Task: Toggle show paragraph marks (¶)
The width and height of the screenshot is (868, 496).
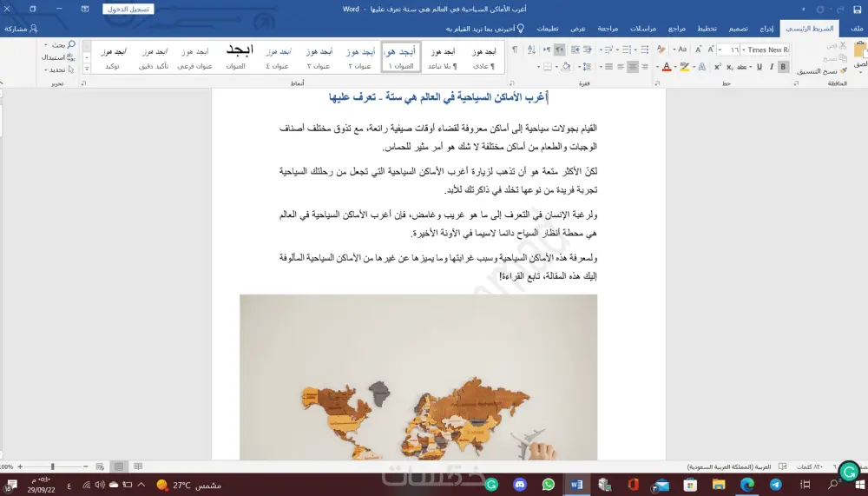Action: tap(515, 50)
